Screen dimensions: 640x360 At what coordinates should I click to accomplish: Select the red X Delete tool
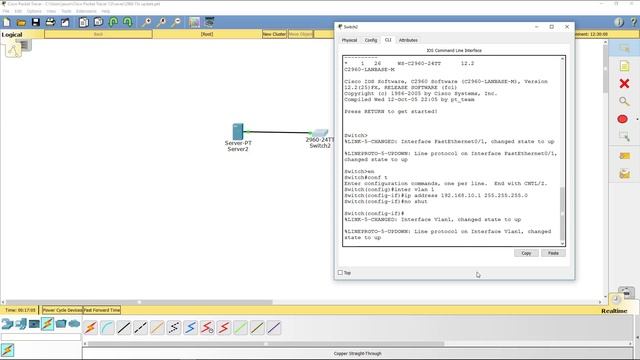coord(624,84)
